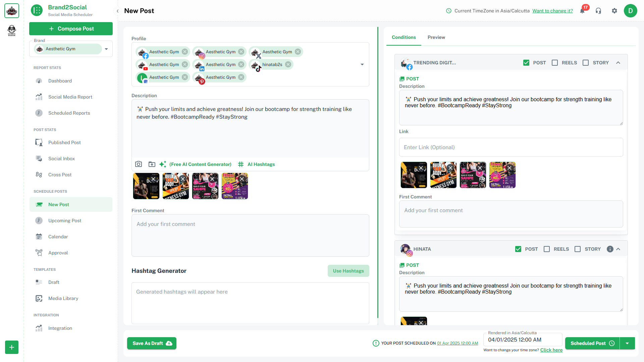644x362 pixels.
Task: Uncheck POST checkbox for Trending Digit
Action: 526,63
